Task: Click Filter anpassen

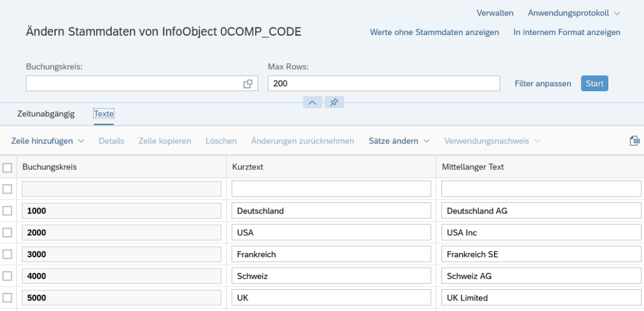Action: pos(543,84)
